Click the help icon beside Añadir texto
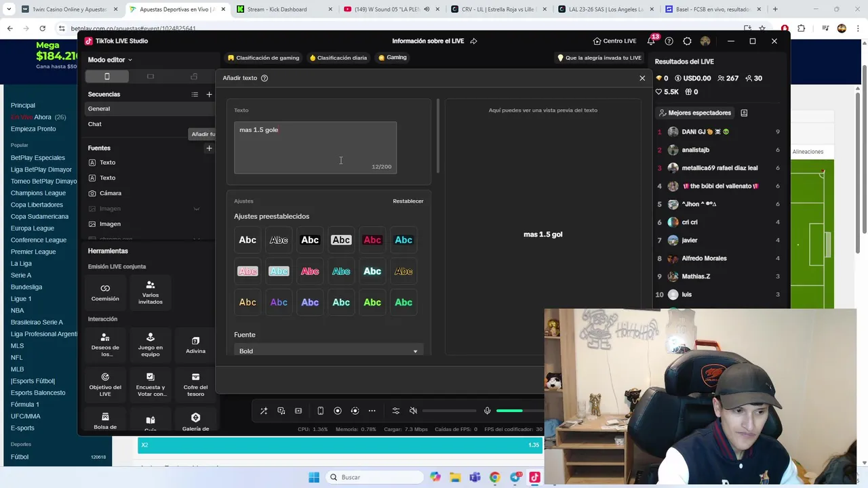868x488 pixels. pos(264,78)
